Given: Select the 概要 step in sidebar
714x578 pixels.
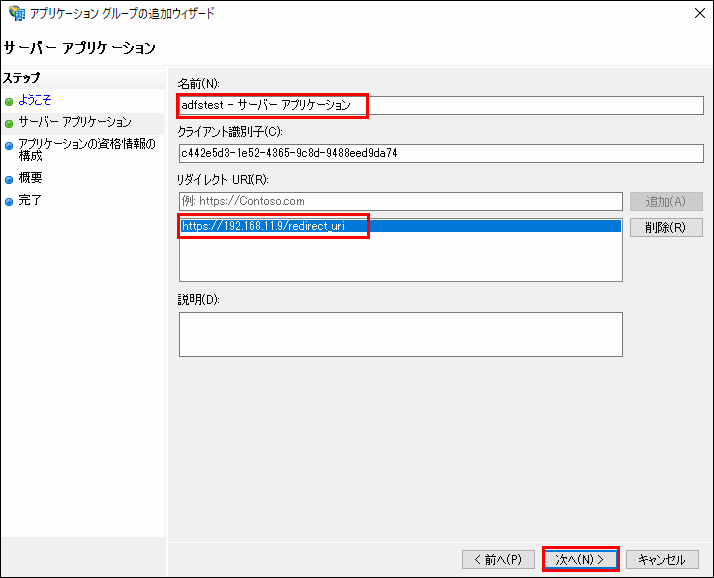Looking at the screenshot, I should tap(30, 178).
